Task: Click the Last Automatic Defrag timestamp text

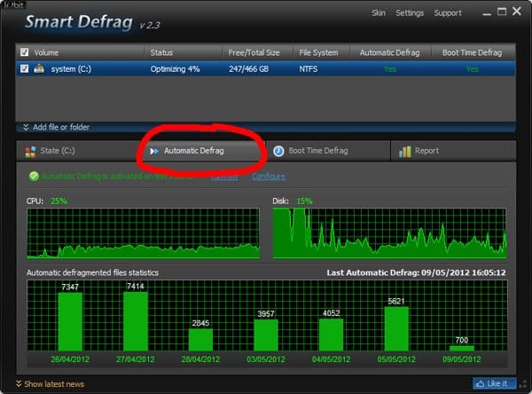Action: click(x=417, y=272)
